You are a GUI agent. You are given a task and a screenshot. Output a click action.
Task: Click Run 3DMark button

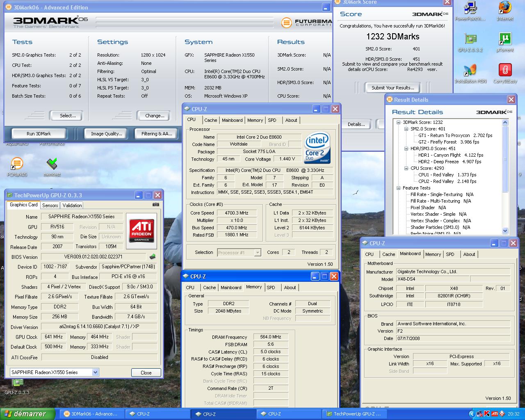point(39,134)
